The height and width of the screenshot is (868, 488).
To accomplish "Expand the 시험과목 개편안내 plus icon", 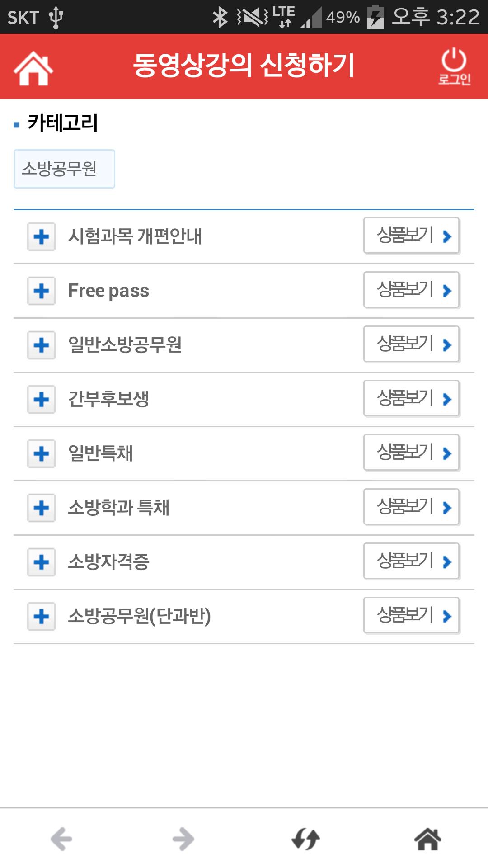I will (x=42, y=236).
